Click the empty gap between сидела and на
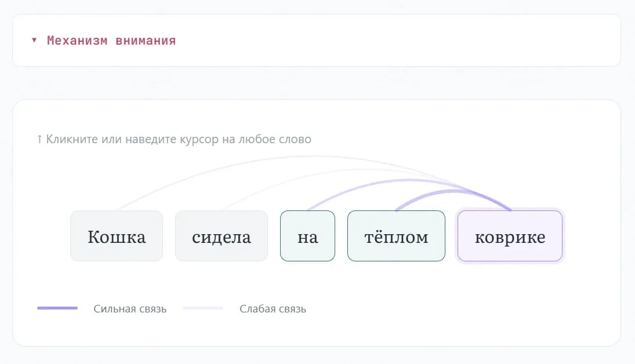The width and height of the screenshot is (635, 364). pyautogui.click(x=274, y=236)
